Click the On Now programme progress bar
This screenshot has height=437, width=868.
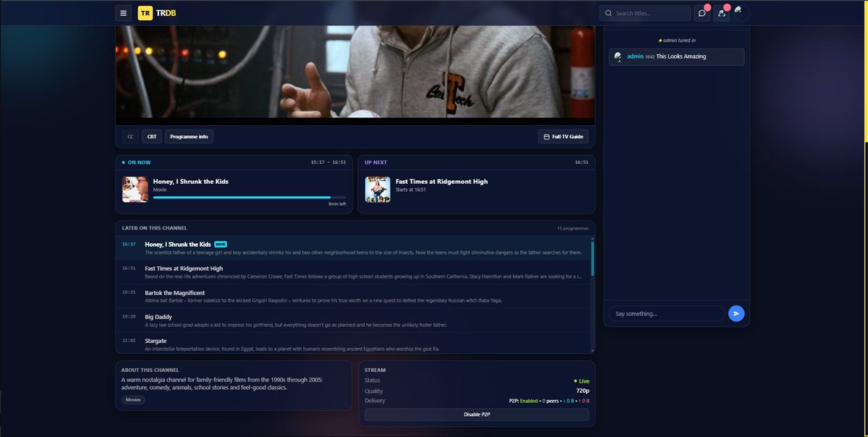pyautogui.click(x=250, y=197)
